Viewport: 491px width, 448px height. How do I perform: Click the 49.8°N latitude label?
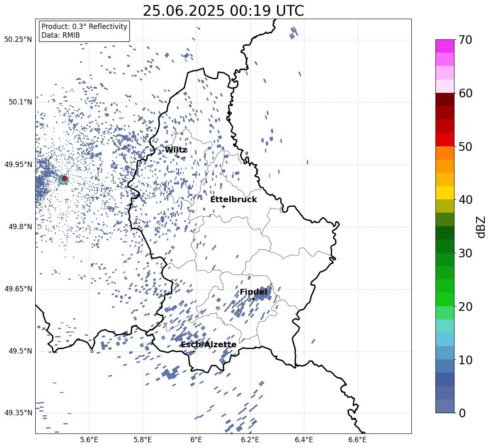[20, 227]
